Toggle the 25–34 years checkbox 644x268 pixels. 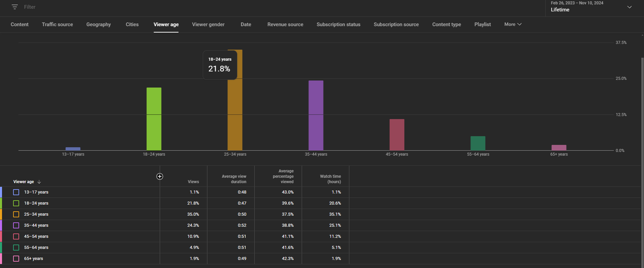(16, 214)
